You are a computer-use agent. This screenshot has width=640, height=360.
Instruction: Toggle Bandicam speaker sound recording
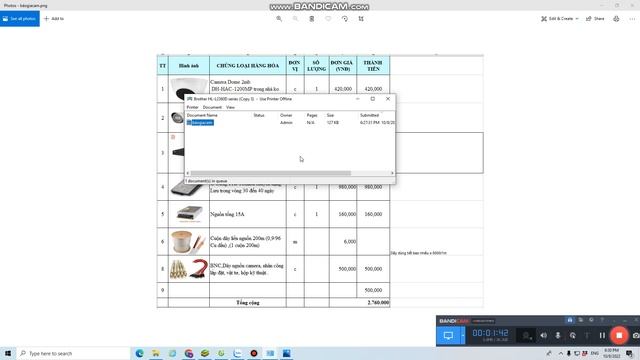[x=543, y=336]
